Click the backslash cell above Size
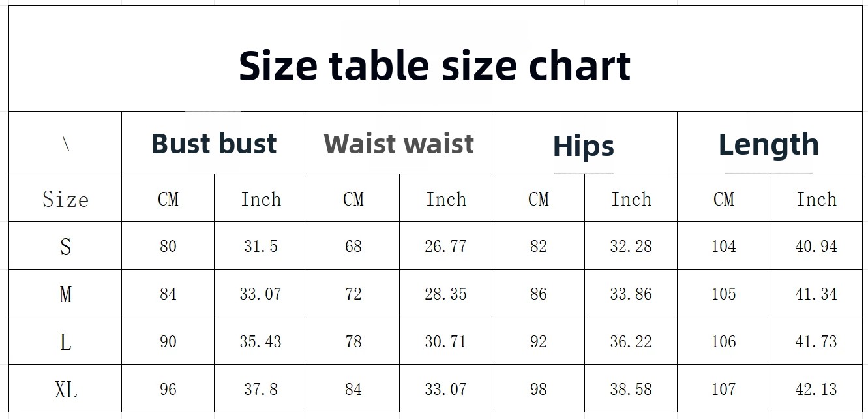Image resolution: width=868 pixels, height=419 pixels. pos(66,144)
